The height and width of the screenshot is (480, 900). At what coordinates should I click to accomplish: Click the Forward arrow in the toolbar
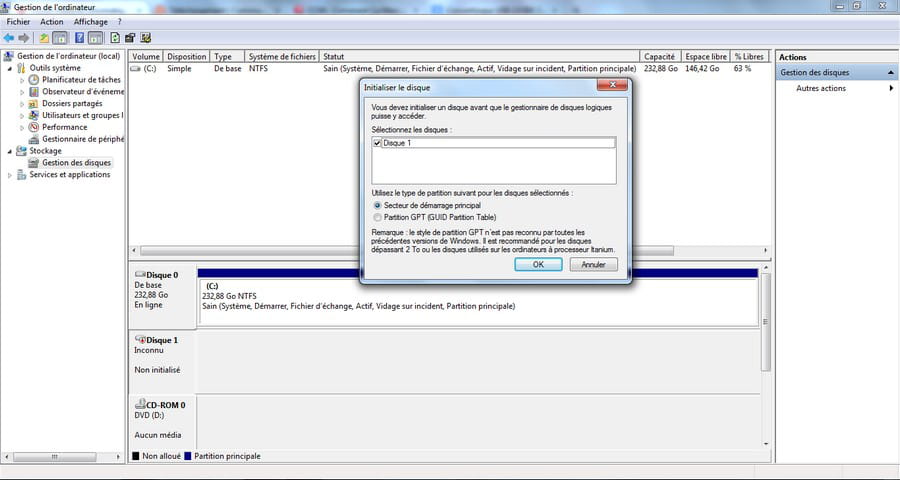(x=24, y=38)
